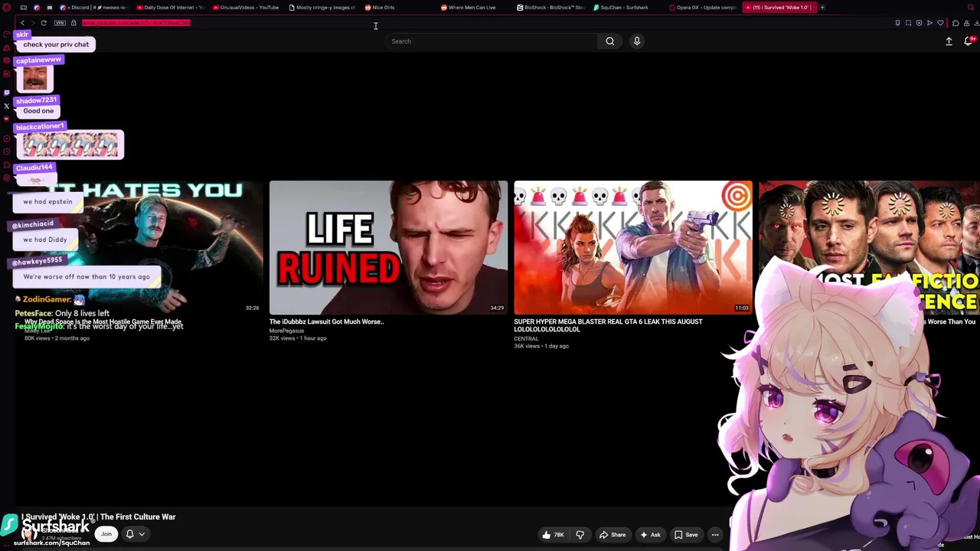980x551 pixels.
Task: Click the YouTube search field
Action: click(491, 41)
